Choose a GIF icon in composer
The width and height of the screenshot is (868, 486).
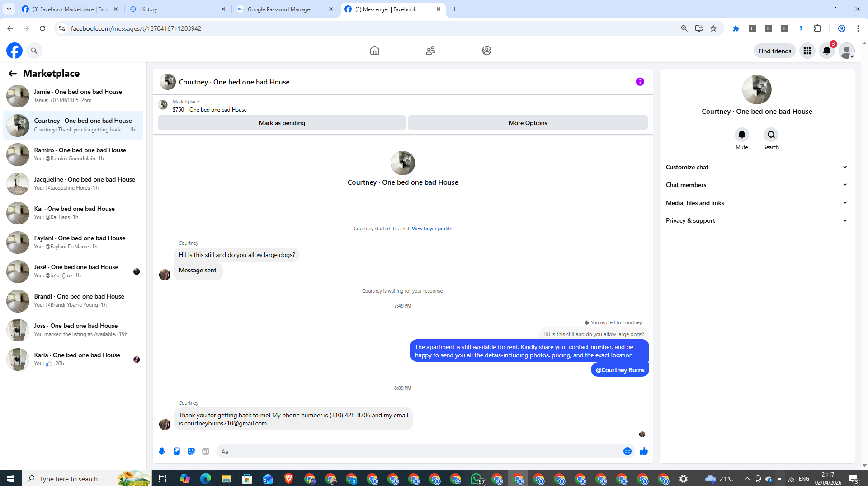(x=206, y=451)
